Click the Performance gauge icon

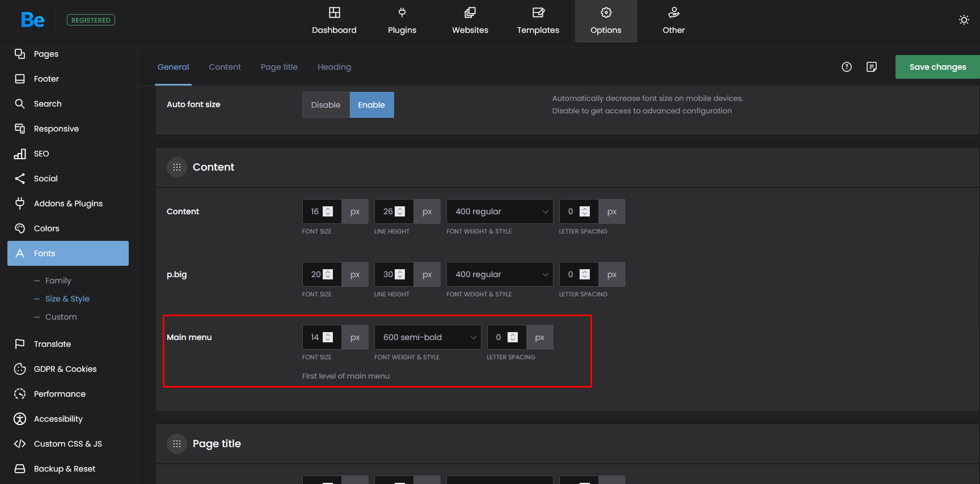coord(20,394)
